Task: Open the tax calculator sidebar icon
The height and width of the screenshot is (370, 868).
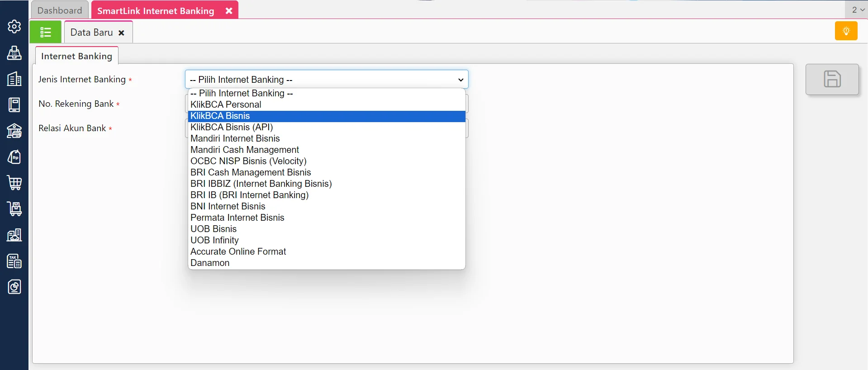Action: [x=14, y=261]
